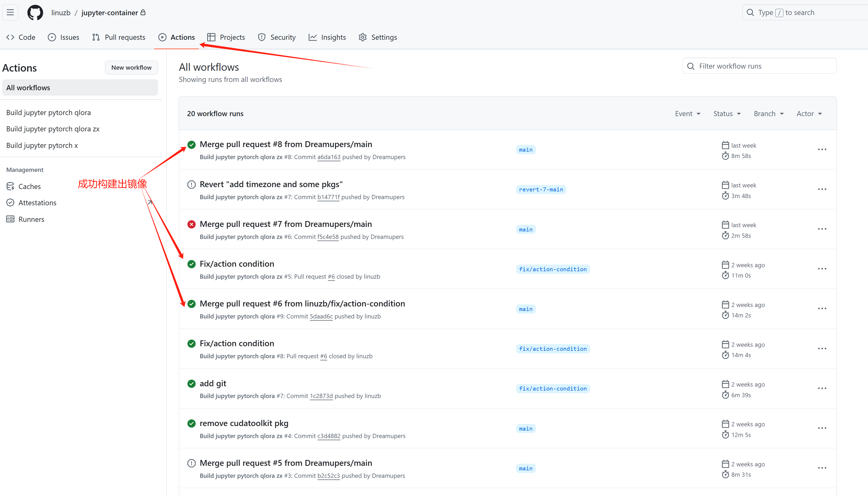Open the Event filter dropdown

pyautogui.click(x=688, y=113)
